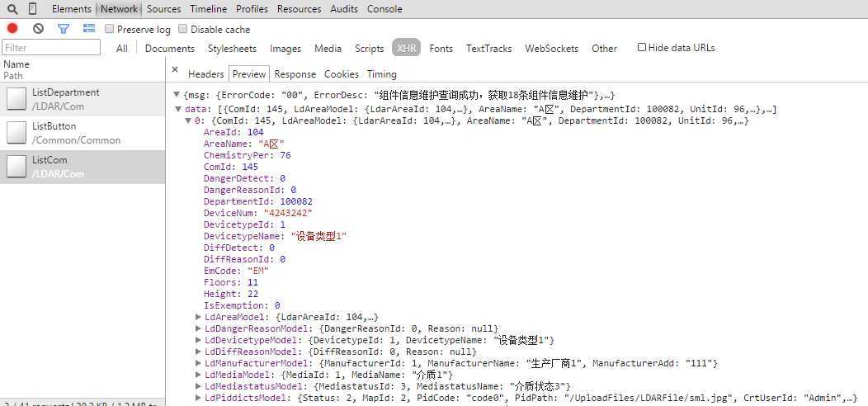
Task: Toggle the large request rows list icon
Action: 88,28
